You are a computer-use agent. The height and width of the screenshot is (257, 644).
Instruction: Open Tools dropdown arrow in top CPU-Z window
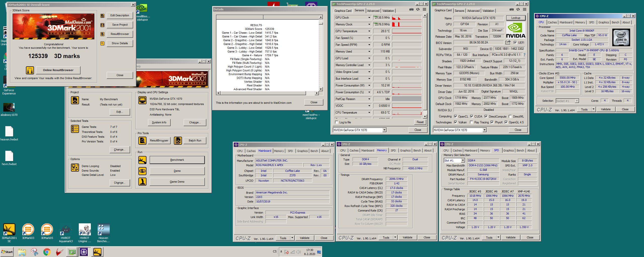tap(593, 109)
